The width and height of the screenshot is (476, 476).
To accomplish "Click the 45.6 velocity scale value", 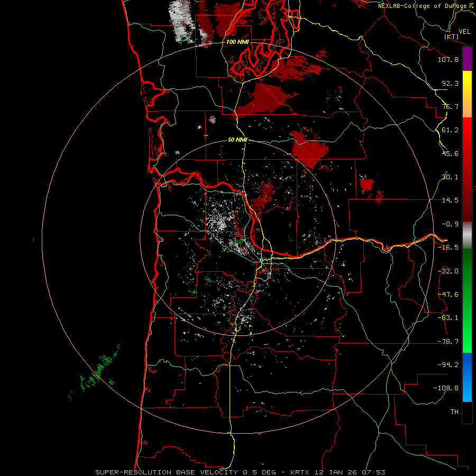I will 450,153.
